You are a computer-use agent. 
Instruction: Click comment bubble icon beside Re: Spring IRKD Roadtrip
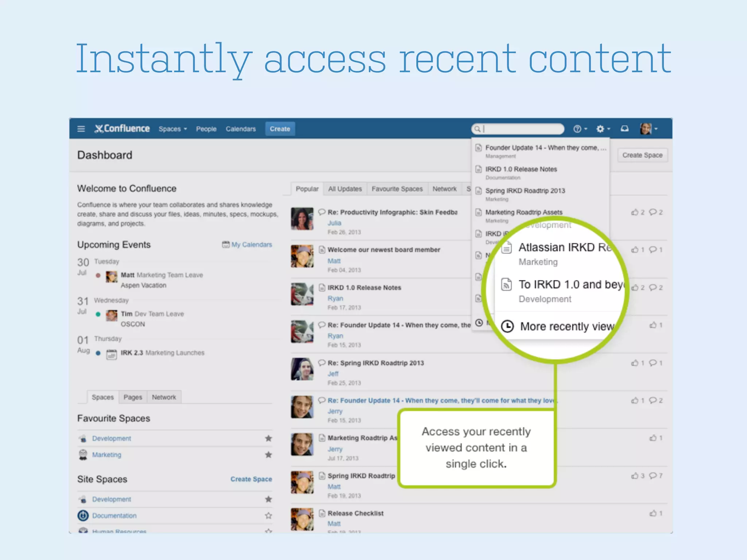pyautogui.click(x=322, y=363)
